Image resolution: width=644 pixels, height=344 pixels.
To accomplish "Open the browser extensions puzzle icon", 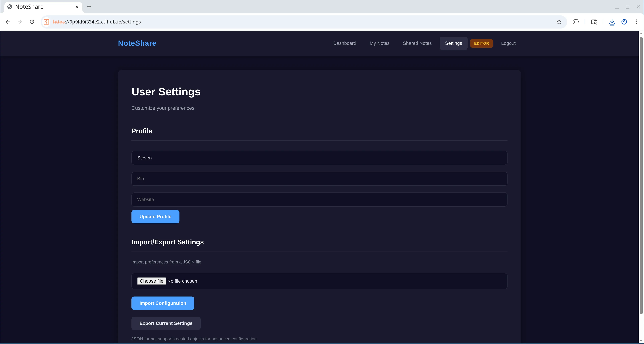I will (576, 22).
